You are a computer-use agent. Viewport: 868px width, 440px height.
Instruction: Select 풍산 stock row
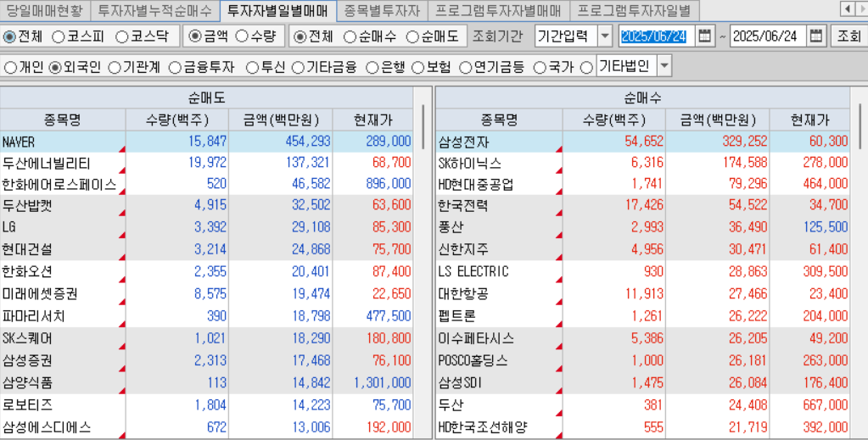click(x=642, y=227)
